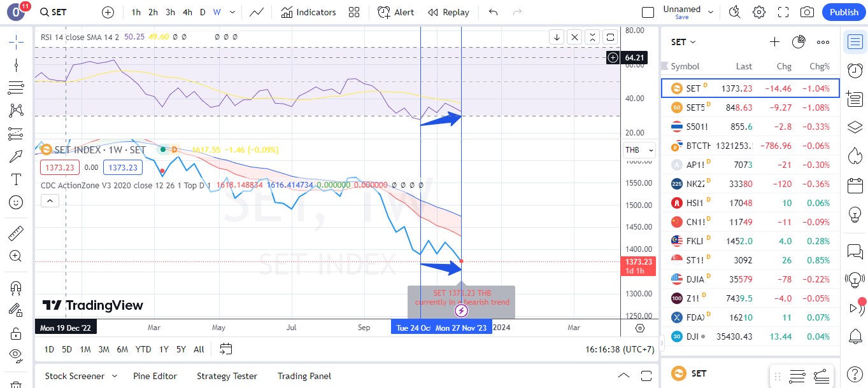Viewport: 868px width, 388px height.
Task: Select the zoom in tool
Action: pos(16,256)
